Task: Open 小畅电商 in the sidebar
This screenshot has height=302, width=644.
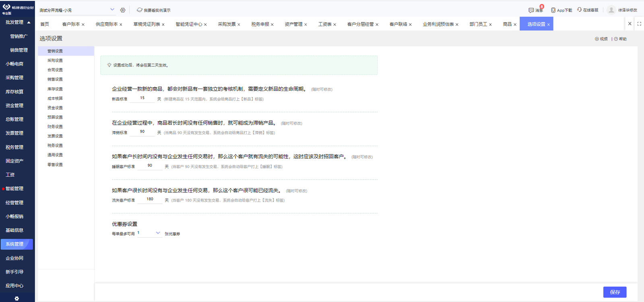Action: click(14, 64)
